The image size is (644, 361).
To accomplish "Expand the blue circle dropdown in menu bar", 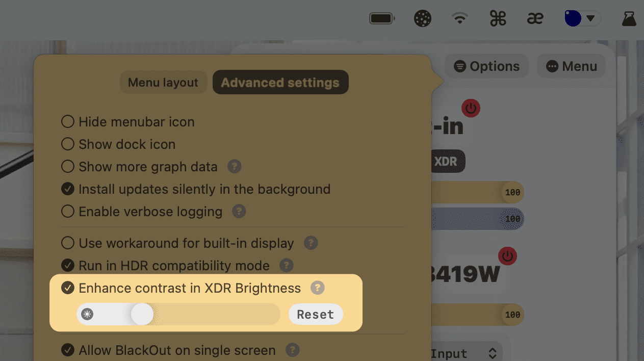I will (583, 19).
